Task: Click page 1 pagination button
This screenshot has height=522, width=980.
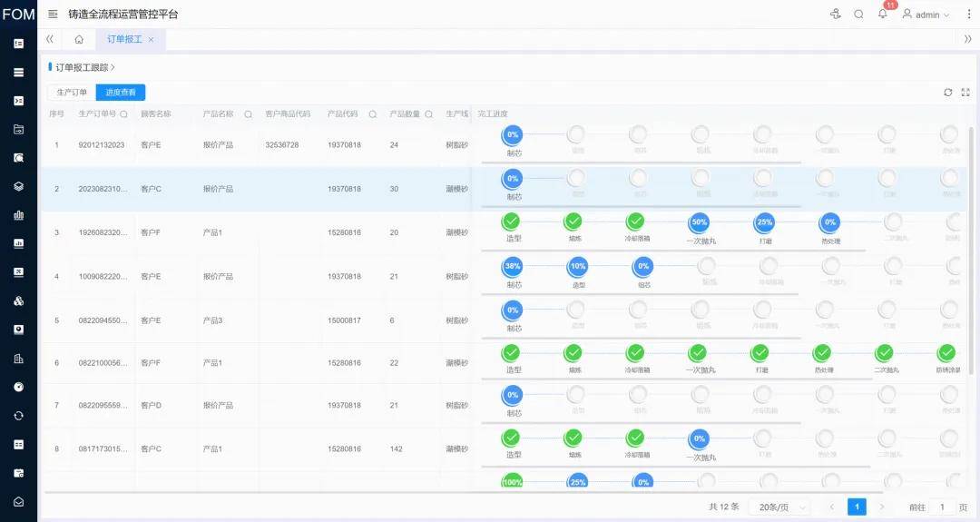Action: [x=857, y=507]
